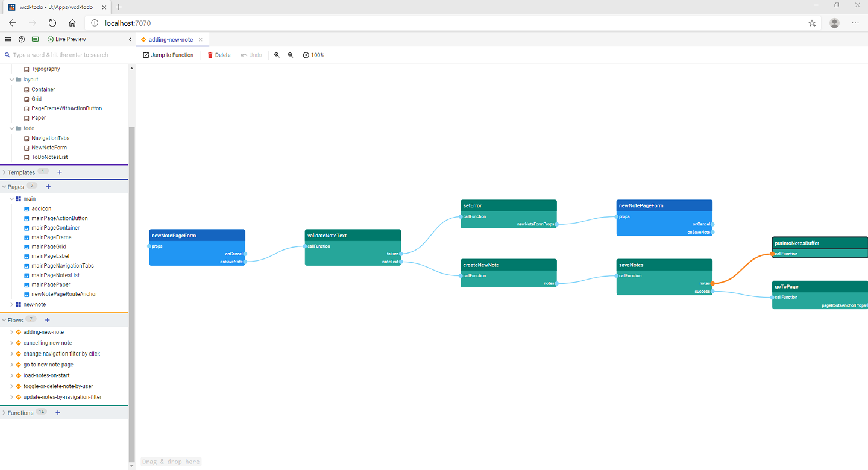
Task: Click the green message panel icon
Action: click(x=35, y=39)
